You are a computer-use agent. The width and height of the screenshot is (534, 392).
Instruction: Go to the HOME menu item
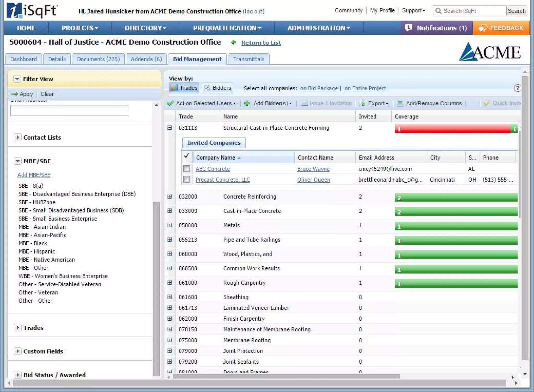tap(26, 28)
